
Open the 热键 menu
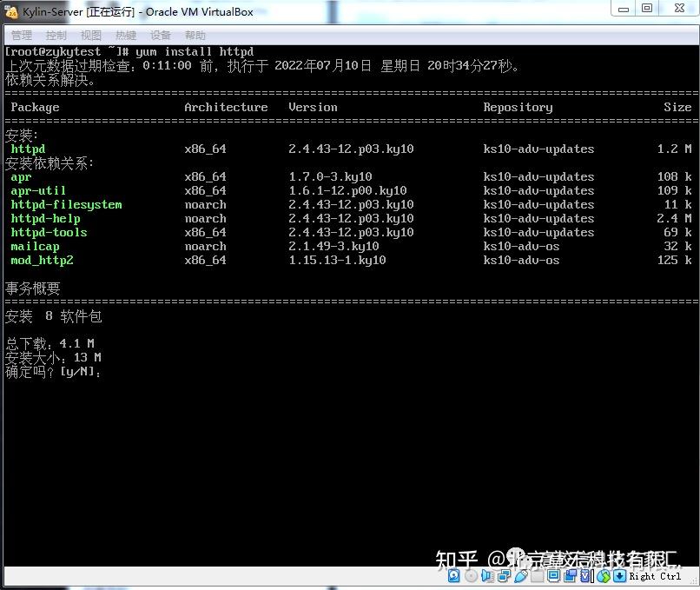click(x=124, y=35)
